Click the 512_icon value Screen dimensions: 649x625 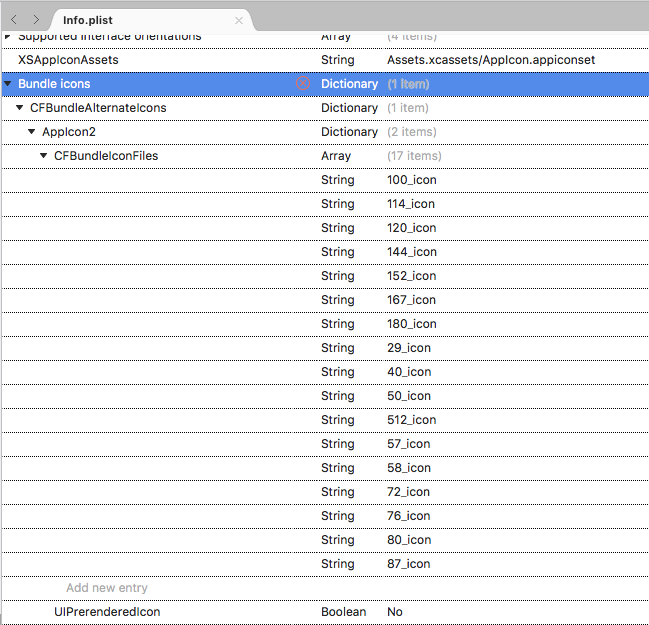(412, 420)
